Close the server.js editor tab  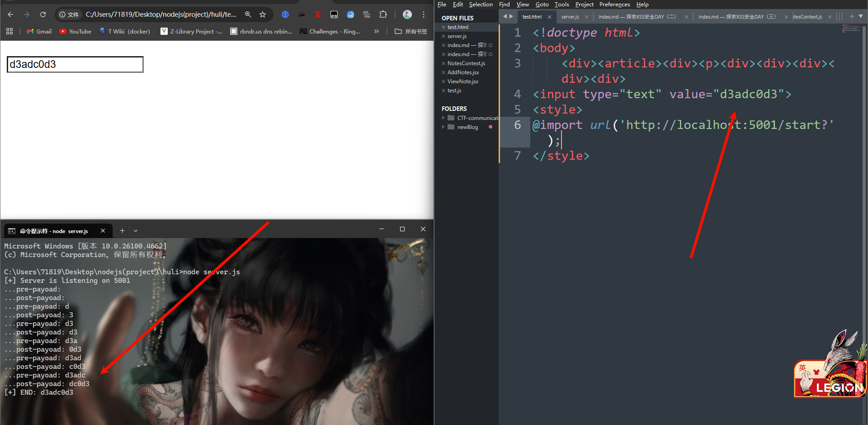[586, 17]
